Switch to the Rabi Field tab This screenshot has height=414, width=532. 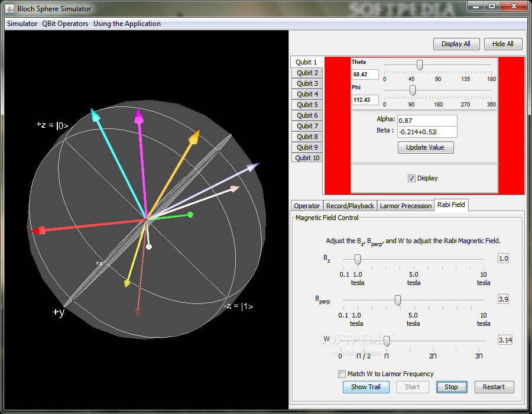tap(451, 205)
